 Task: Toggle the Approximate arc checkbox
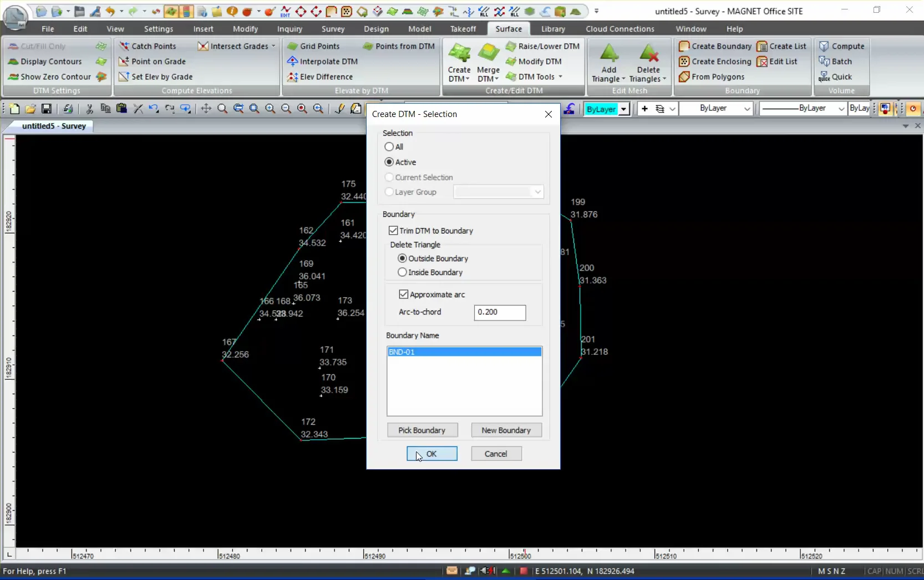[x=404, y=294]
